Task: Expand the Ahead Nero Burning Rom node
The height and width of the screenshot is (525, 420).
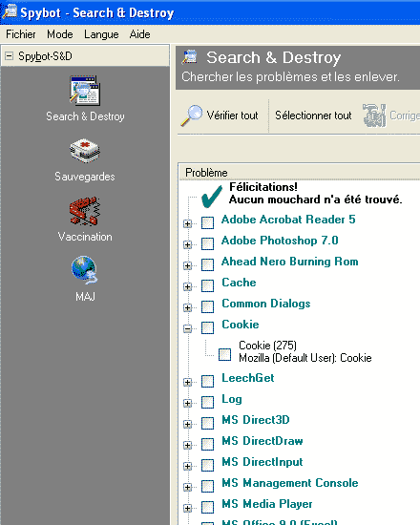Action: click(x=187, y=266)
